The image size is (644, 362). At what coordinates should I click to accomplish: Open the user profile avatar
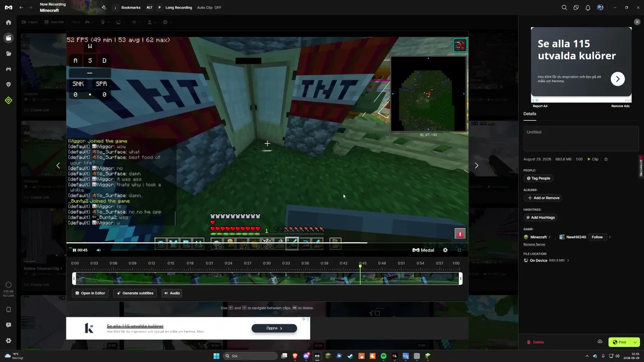click(x=600, y=8)
